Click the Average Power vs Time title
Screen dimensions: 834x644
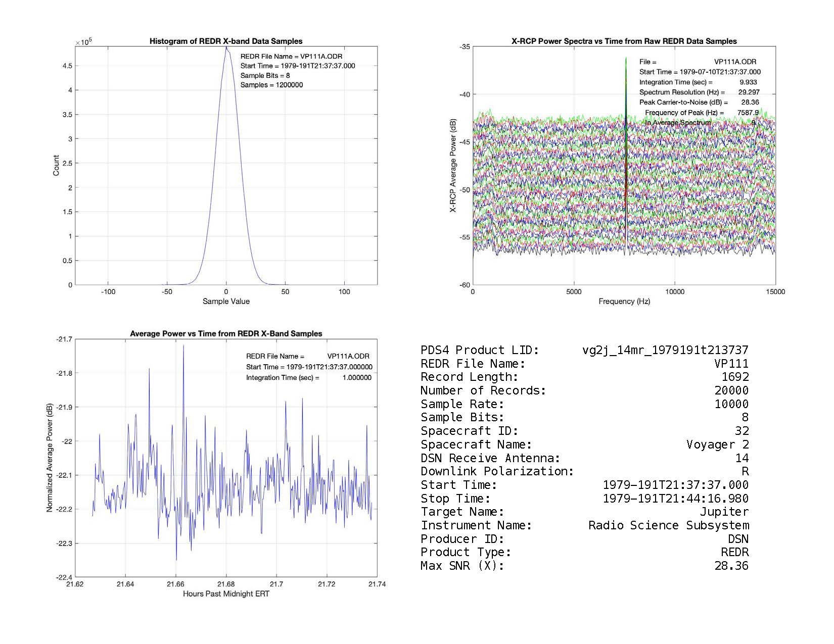[226, 333]
